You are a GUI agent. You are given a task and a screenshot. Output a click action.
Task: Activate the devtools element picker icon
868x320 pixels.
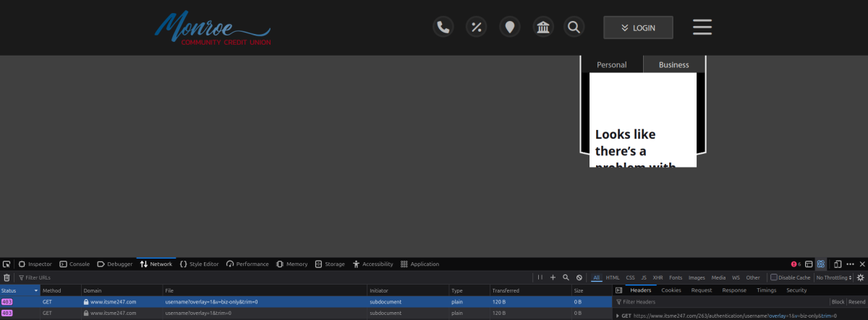tap(7, 264)
